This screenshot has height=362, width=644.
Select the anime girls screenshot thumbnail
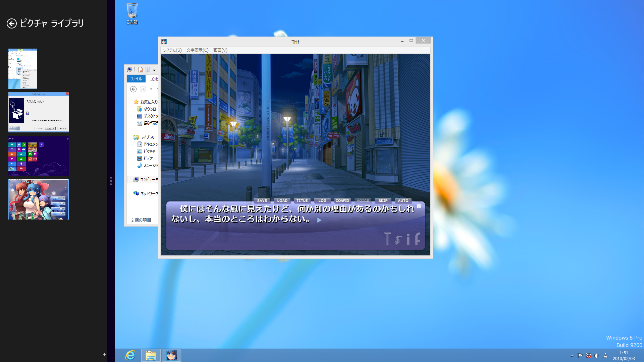[39, 199]
